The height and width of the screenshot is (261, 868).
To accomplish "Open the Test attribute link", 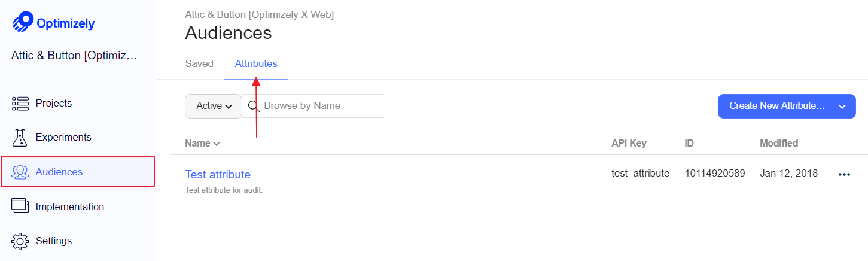I will 218,175.
